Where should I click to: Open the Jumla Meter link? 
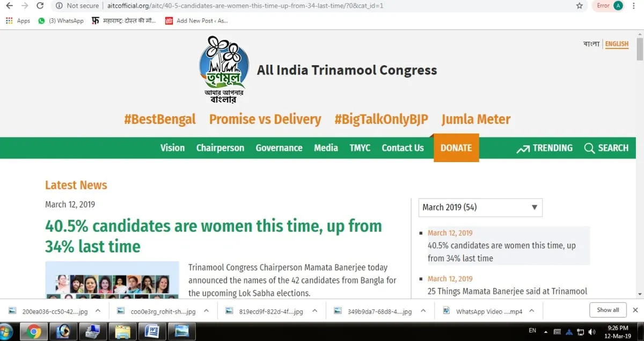[476, 119]
